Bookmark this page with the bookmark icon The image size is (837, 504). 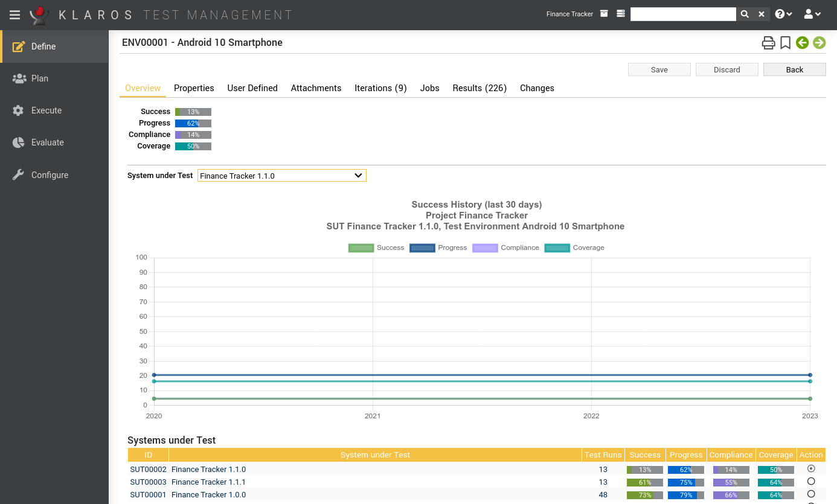click(x=785, y=43)
